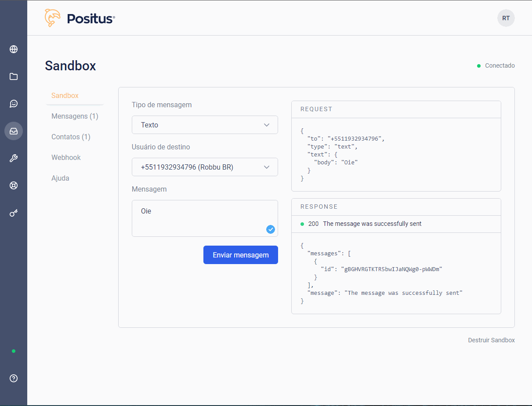The image size is (532, 406).
Task: Click the lifebuoy support sidebar icon
Action: [x=14, y=185]
